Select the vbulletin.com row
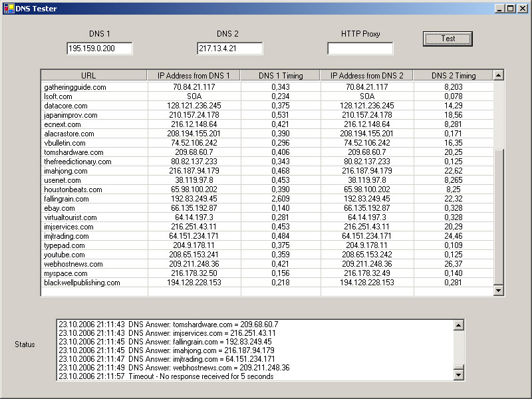Image resolution: width=532 pixels, height=399 pixels. (267, 143)
